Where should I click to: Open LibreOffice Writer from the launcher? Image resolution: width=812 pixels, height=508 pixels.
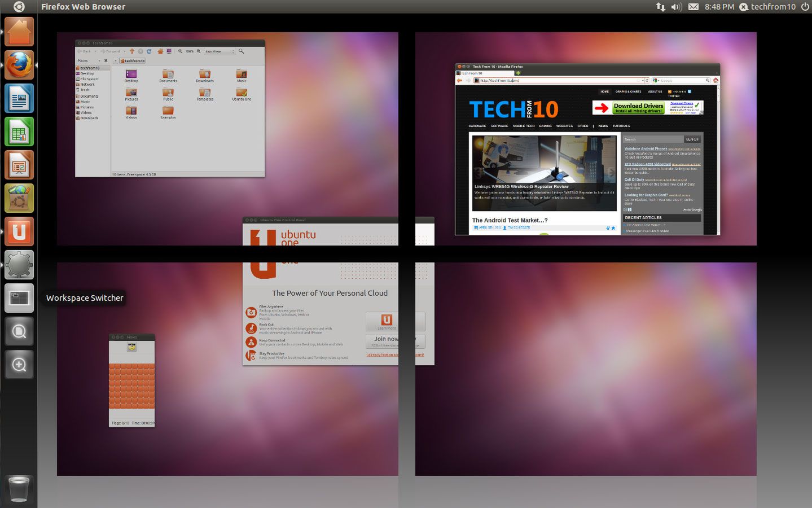pos(19,98)
